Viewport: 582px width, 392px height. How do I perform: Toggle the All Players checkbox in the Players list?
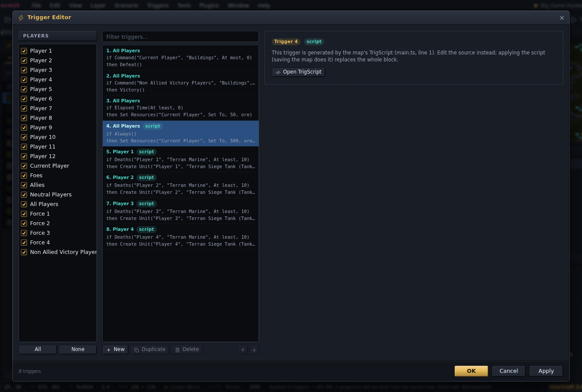point(24,204)
